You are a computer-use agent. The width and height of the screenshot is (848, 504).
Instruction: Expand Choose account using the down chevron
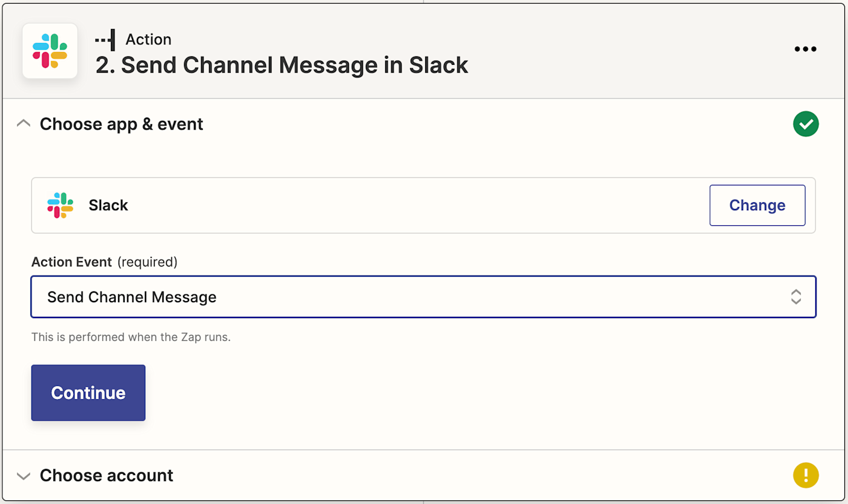24,476
